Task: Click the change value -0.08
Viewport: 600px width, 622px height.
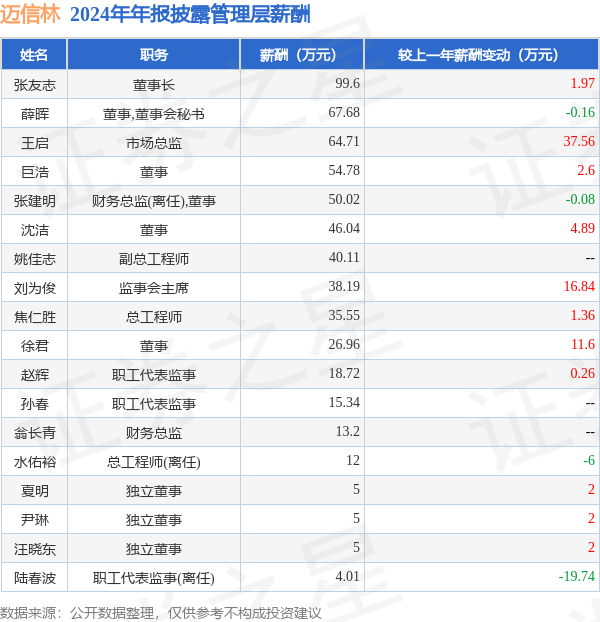Action: click(x=581, y=199)
